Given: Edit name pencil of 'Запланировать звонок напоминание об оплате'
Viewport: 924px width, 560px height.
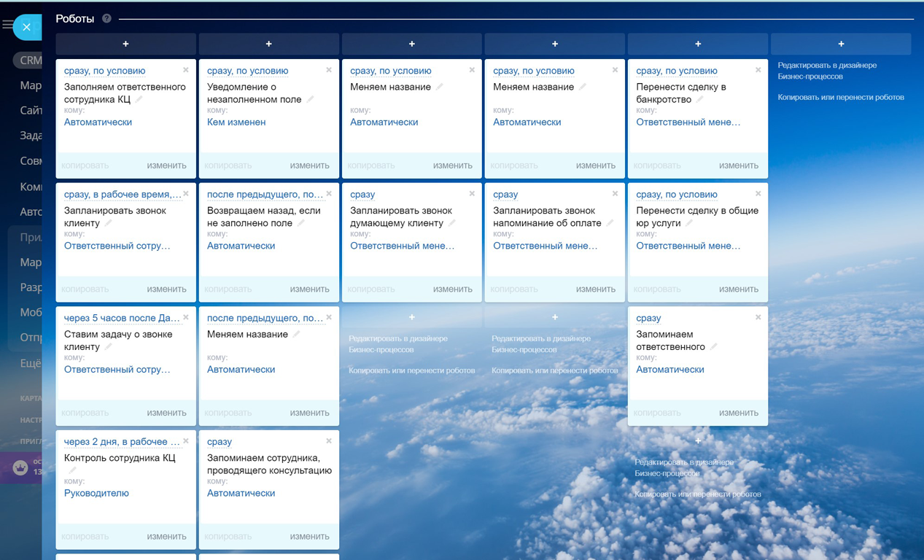Looking at the screenshot, I should click(610, 223).
